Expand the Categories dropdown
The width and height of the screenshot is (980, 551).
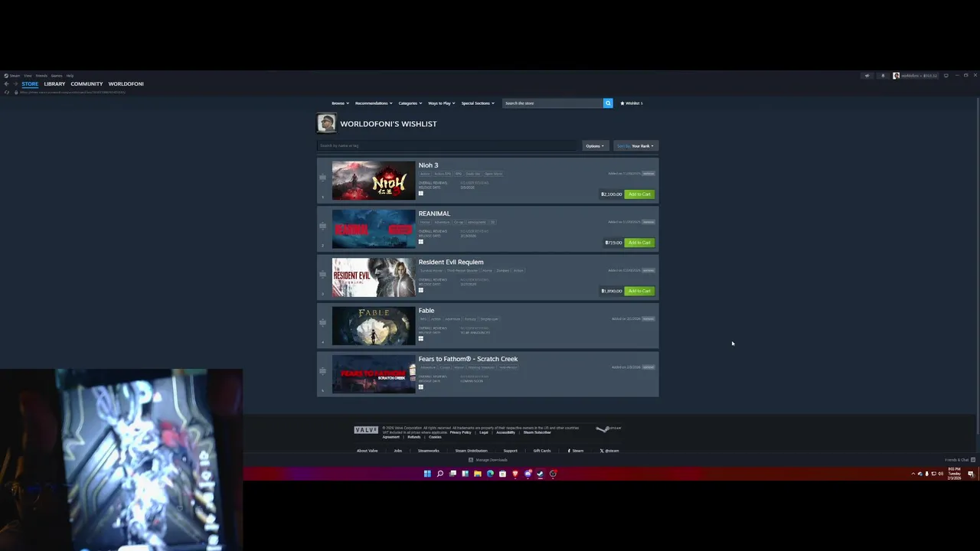pos(410,103)
